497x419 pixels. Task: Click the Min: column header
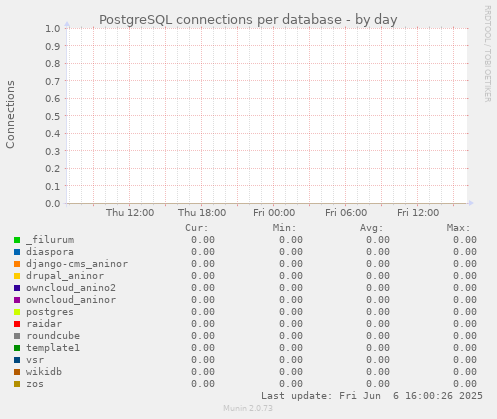click(x=284, y=228)
